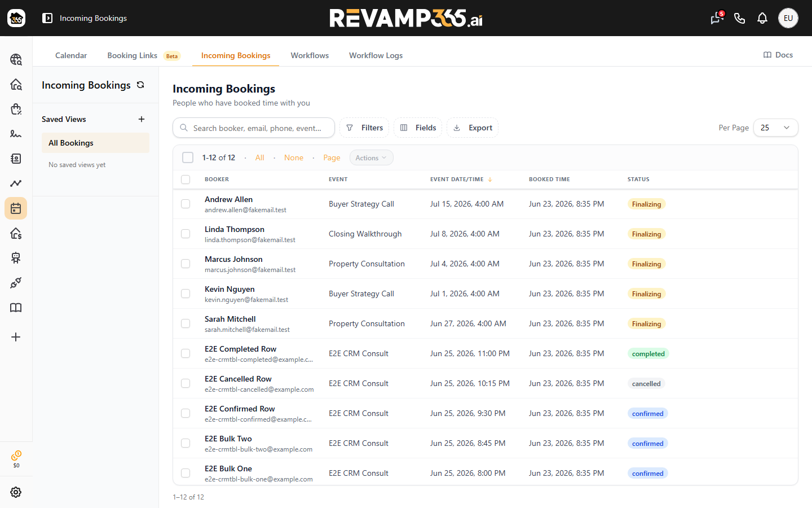Open the Andrew Allen booking name
This screenshot has height=508, width=812.
tap(228, 199)
